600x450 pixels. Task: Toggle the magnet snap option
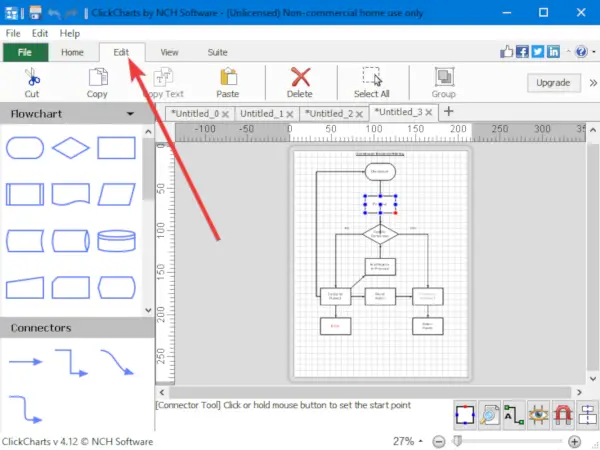(x=562, y=414)
